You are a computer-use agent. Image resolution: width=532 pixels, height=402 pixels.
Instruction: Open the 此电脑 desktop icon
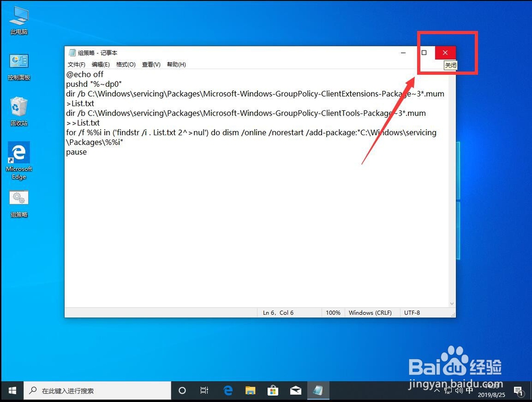(x=19, y=20)
